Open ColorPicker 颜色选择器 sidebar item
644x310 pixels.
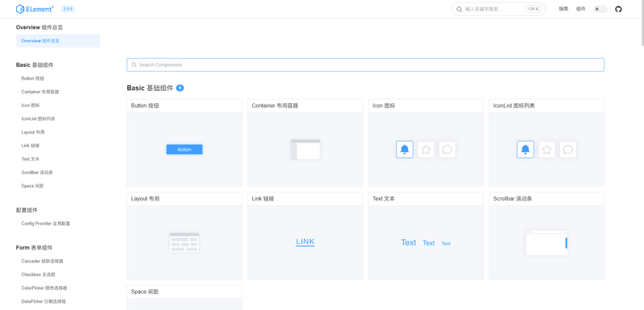(x=44, y=288)
